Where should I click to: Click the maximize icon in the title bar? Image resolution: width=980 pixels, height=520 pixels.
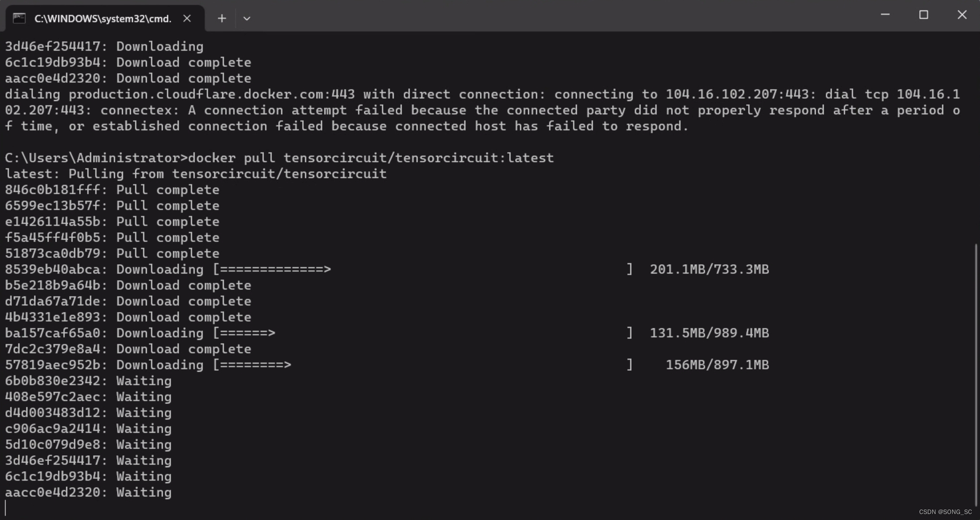924,15
